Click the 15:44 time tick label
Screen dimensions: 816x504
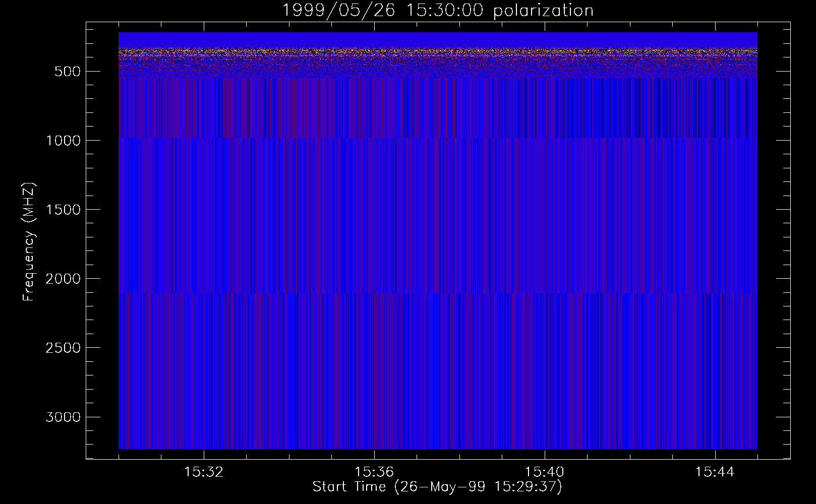[715, 472]
